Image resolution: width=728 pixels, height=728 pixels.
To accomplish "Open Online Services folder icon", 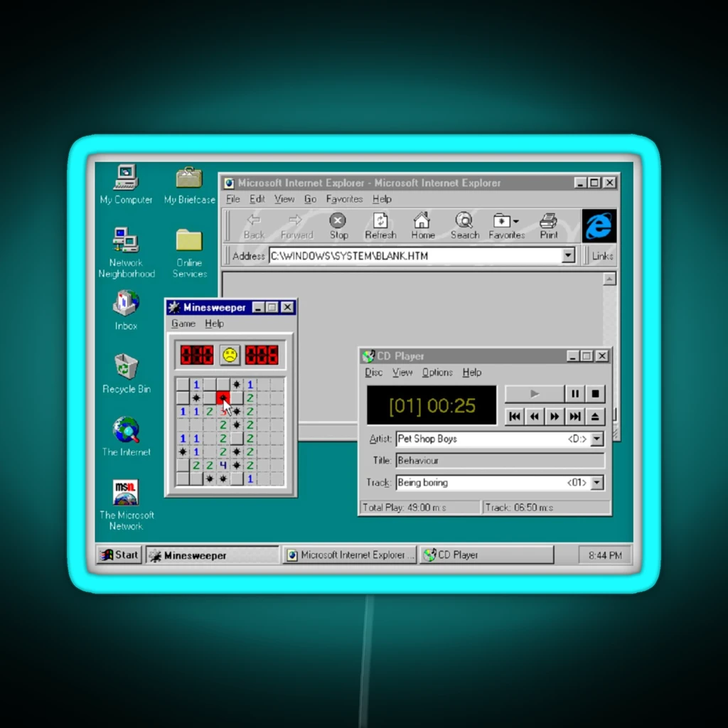I will [189, 254].
